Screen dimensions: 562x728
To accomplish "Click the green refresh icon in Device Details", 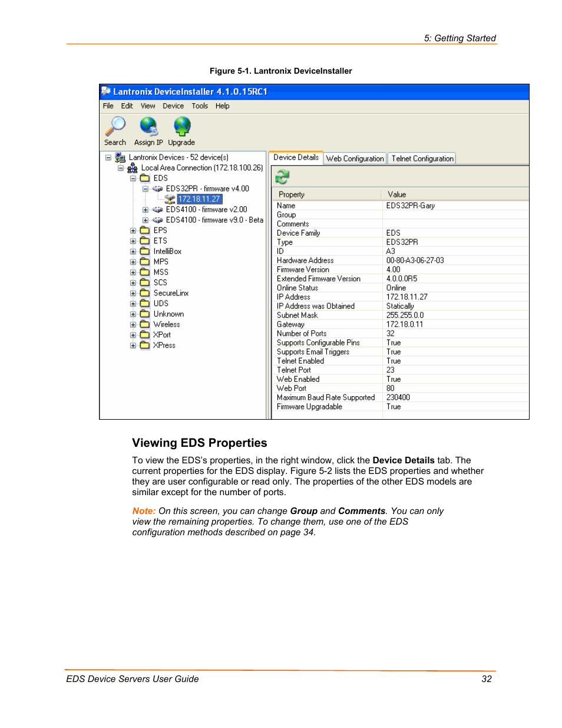I will [282, 177].
